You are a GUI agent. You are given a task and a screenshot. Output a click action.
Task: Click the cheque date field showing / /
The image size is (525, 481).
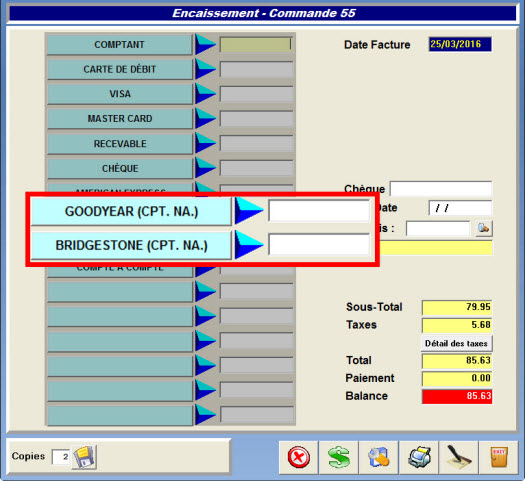click(x=460, y=208)
